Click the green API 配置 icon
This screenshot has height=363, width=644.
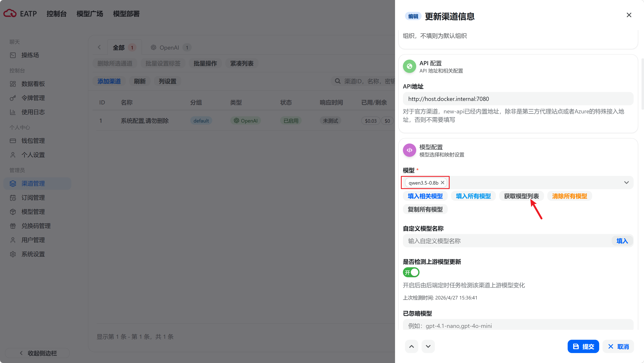pos(410,66)
